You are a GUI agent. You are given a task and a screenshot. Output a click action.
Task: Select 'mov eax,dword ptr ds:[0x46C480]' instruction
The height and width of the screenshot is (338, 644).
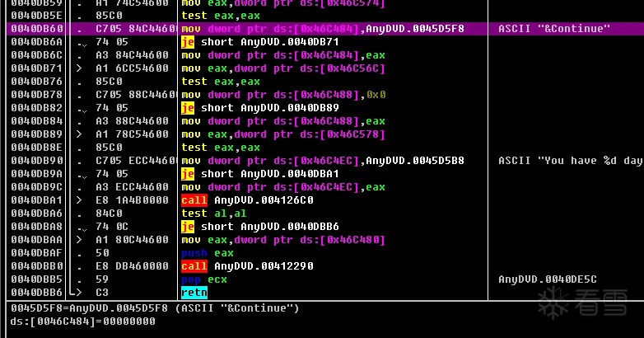point(283,239)
